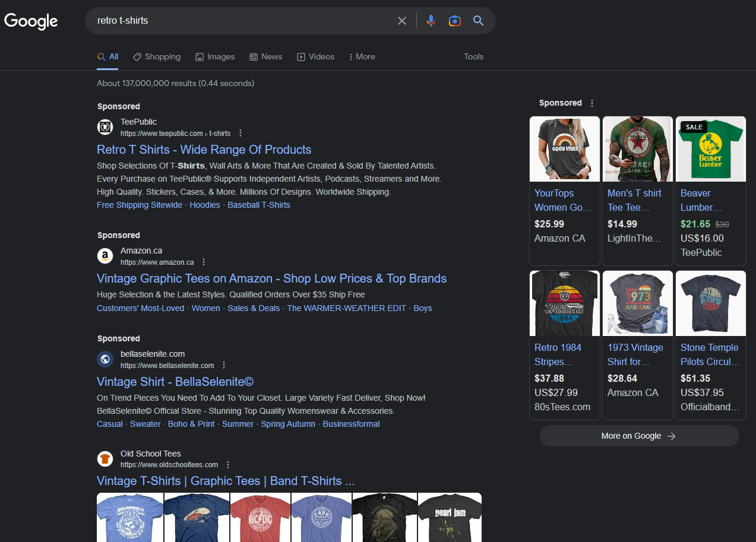Open the News results tab
This screenshot has height=542, width=756.
265,56
